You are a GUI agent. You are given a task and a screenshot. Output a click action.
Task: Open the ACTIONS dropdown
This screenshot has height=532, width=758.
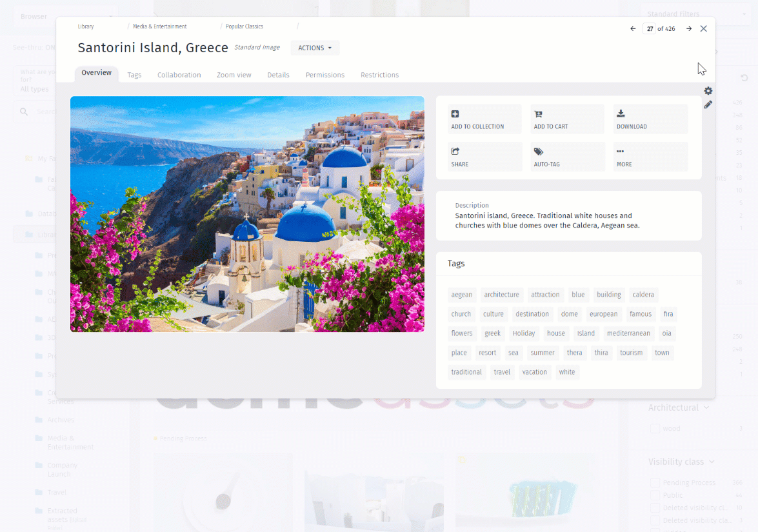pyautogui.click(x=315, y=48)
